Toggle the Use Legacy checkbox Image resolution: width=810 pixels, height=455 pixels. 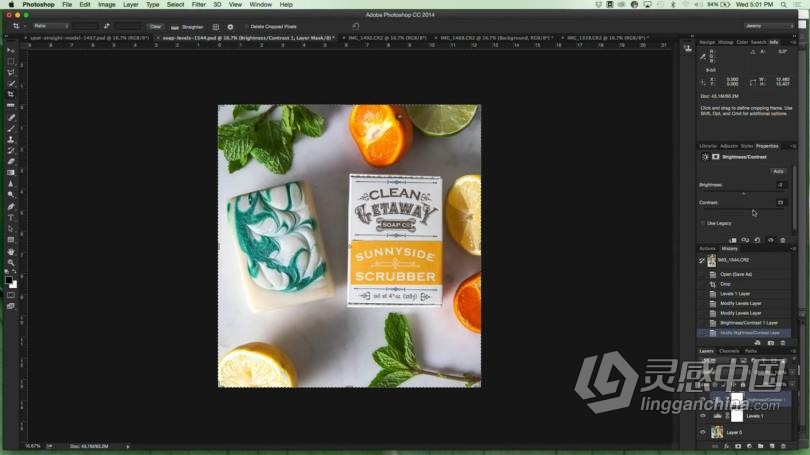(x=703, y=223)
